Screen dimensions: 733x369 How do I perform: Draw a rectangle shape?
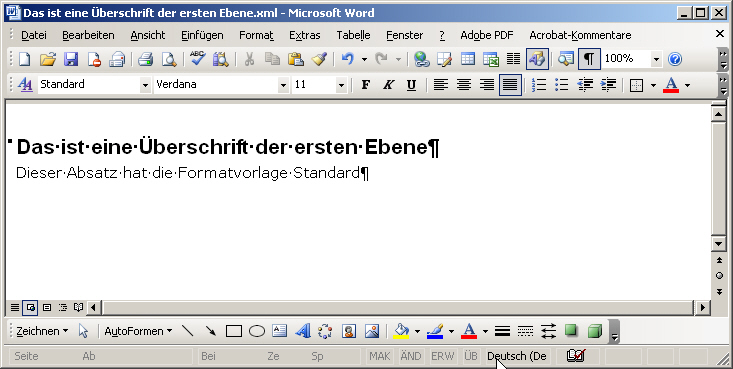pyautogui.click(x=234, y=331)
